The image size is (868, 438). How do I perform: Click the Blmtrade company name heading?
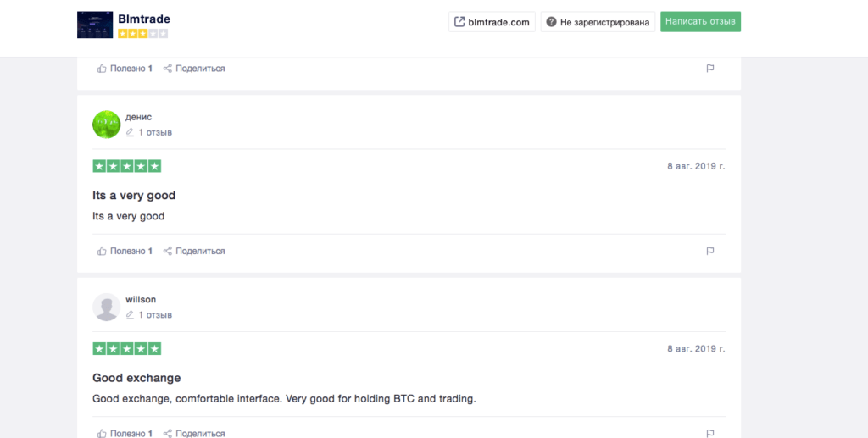tap(144, 18)
